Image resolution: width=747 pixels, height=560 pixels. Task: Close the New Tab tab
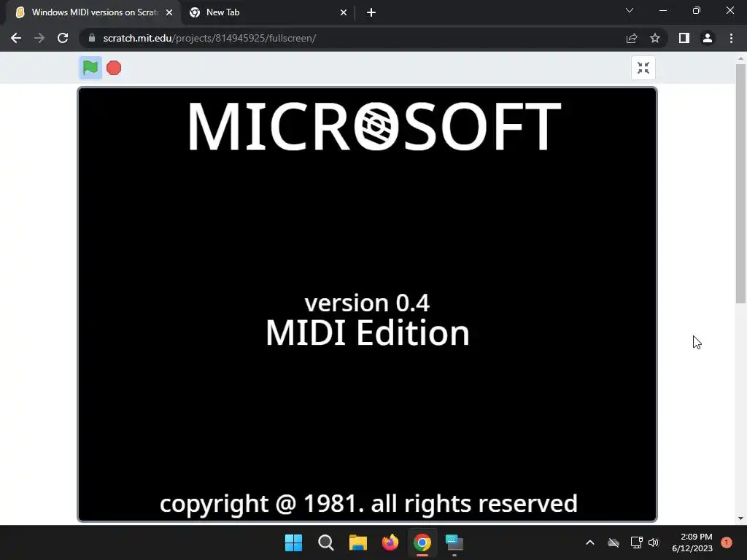click(x=344, y=12)
